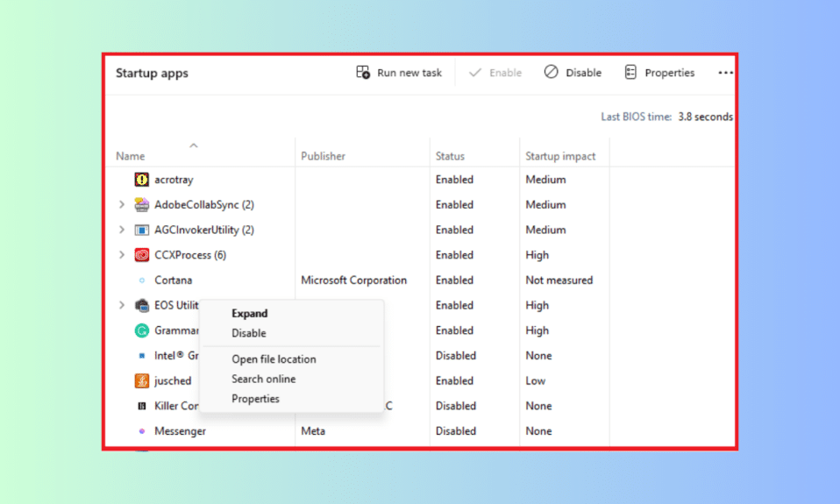Screen dimensions: 840x504
Task: Click Low impact in jusched row
Action: tap(535, 380)
